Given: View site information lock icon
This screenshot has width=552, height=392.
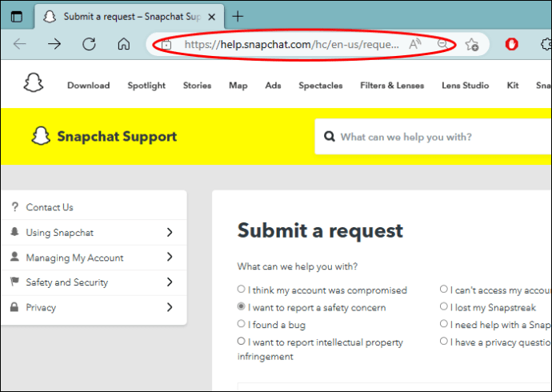Looking at the screenshot, I should click(166, 45).
